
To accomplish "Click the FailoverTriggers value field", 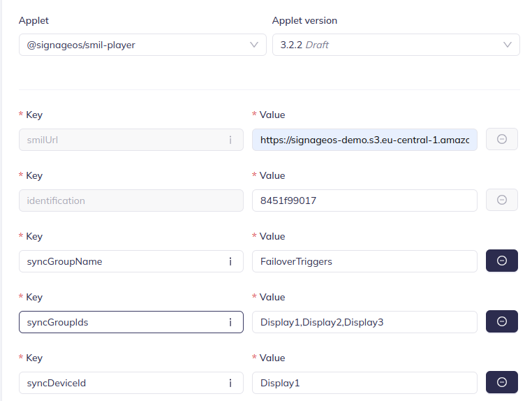I will pos(364,261).
